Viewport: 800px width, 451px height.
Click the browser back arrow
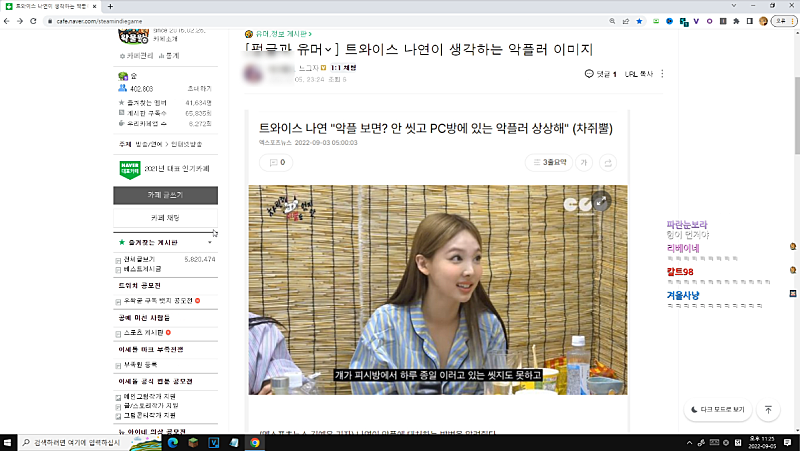[7, 21]
